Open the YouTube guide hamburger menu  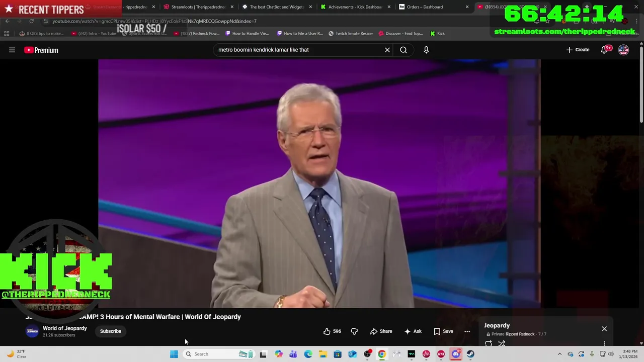point(12,50)
